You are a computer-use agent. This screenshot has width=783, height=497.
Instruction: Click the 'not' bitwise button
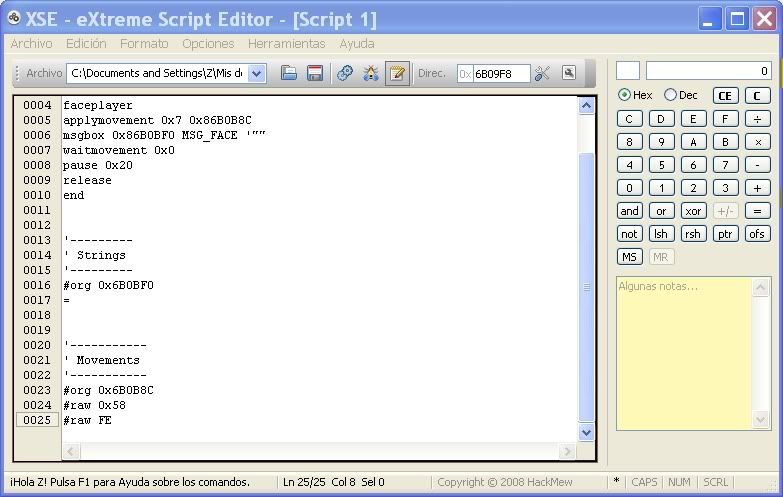(x=629, y=234)
